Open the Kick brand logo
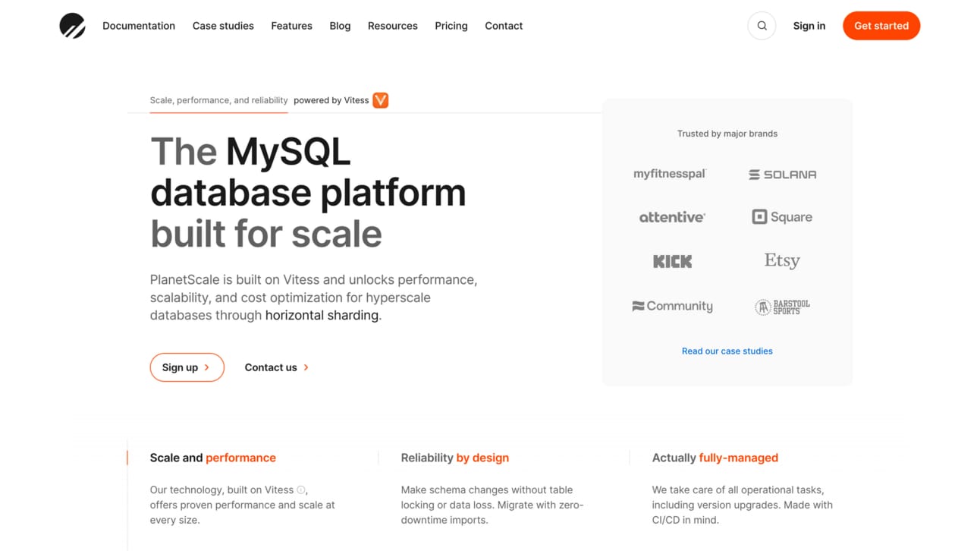Image resolution: width=980 pixels, height=551 pixels. click(x=672, y=261)
